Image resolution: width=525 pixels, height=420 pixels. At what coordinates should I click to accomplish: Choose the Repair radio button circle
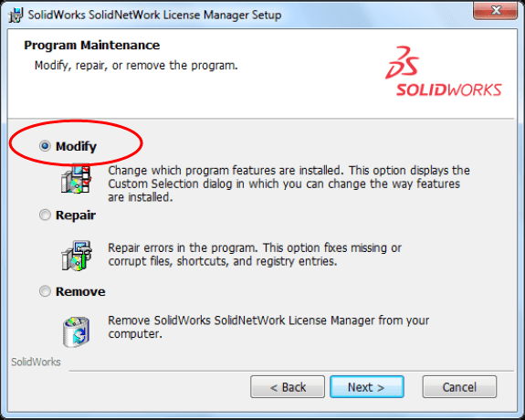click(45, 215)
